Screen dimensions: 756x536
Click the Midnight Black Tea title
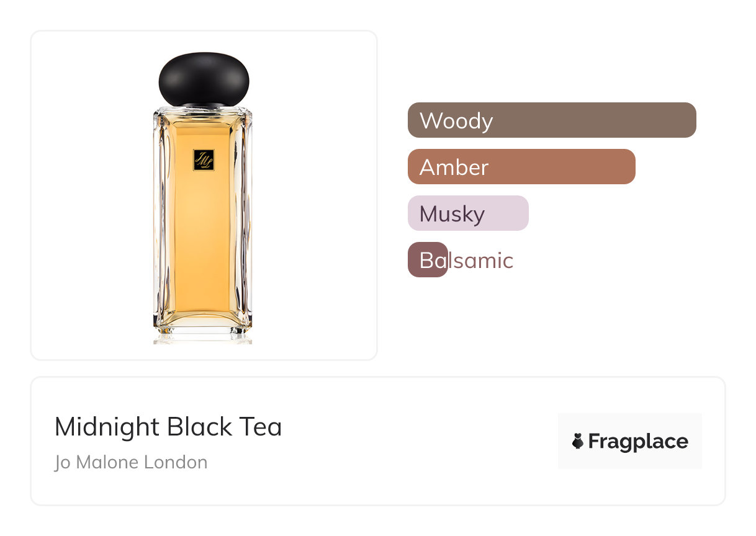click(x=168, y=427)
